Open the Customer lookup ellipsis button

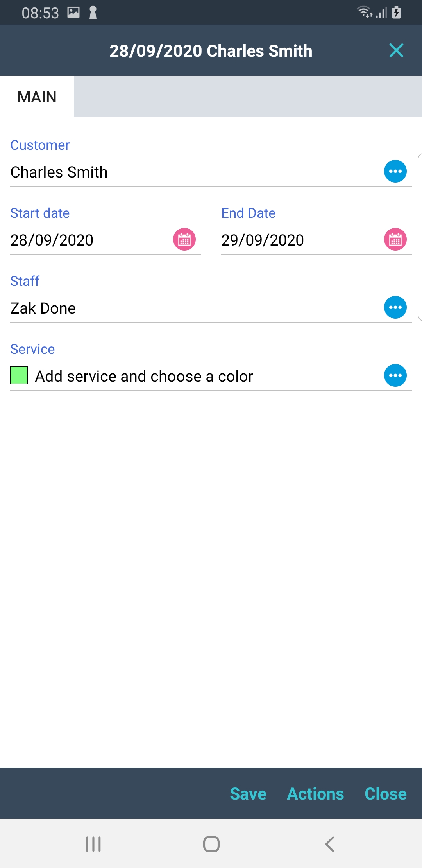coord(395,171)
